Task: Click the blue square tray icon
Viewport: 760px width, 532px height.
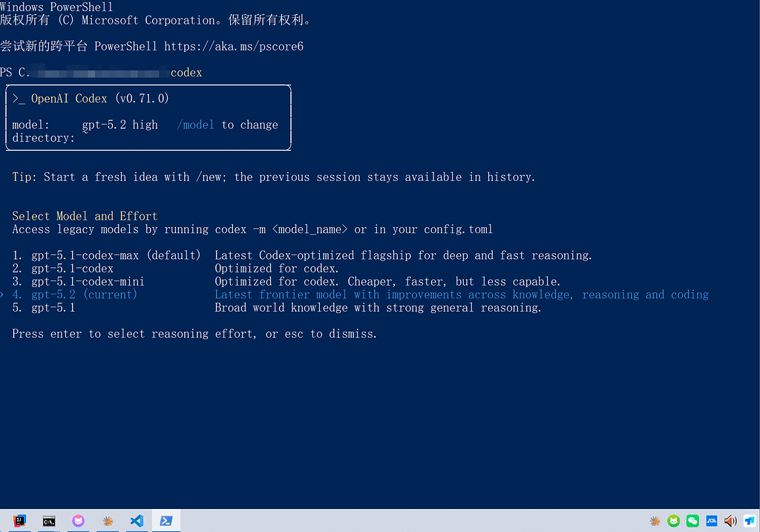Action: [x=712, y=522]
